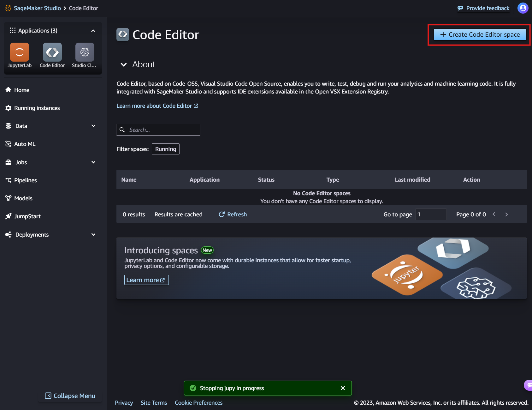The height and width of the screenshot is (410, 532).
Task: Open the Privacy footer link
Action: coord(124,403)
